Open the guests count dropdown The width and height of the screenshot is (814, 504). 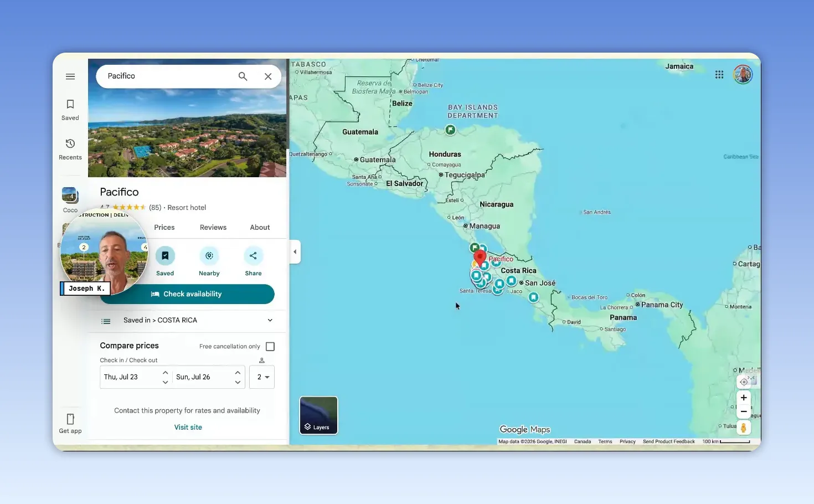[262, 377]
